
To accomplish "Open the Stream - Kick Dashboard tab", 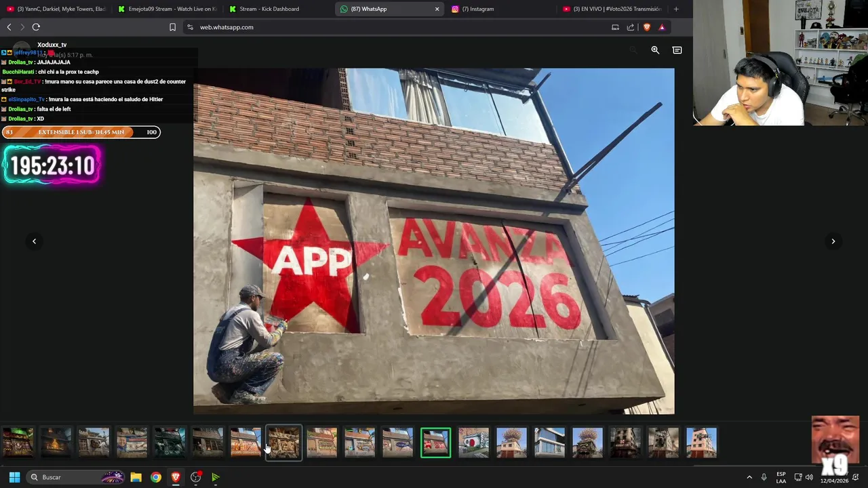I will coord(278,9).
